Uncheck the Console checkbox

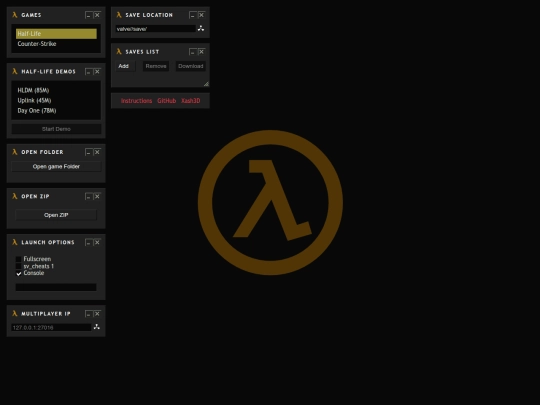click(x=19, y=273)
